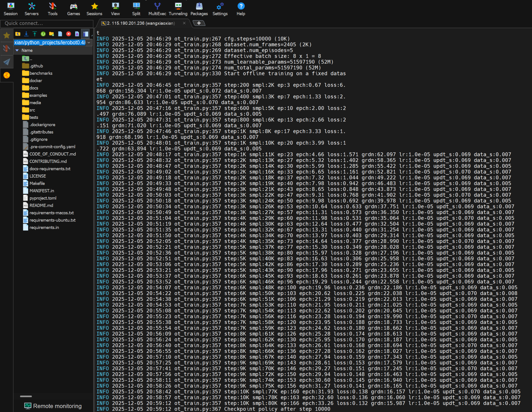Screen dimensions: 532x412
Task: Click the new folder icon
Action: click(x=51, y=34)
